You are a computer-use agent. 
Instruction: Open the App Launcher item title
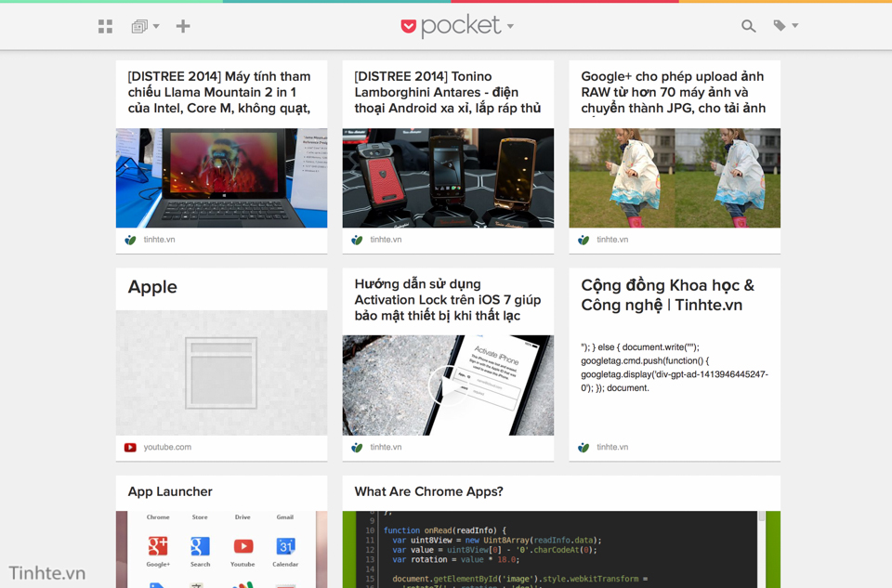pos(169,492)
